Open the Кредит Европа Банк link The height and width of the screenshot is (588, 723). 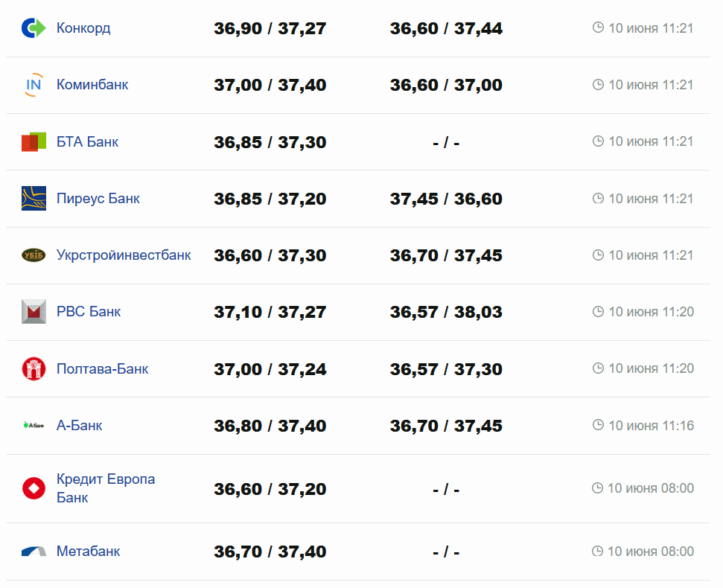point(106,488)
